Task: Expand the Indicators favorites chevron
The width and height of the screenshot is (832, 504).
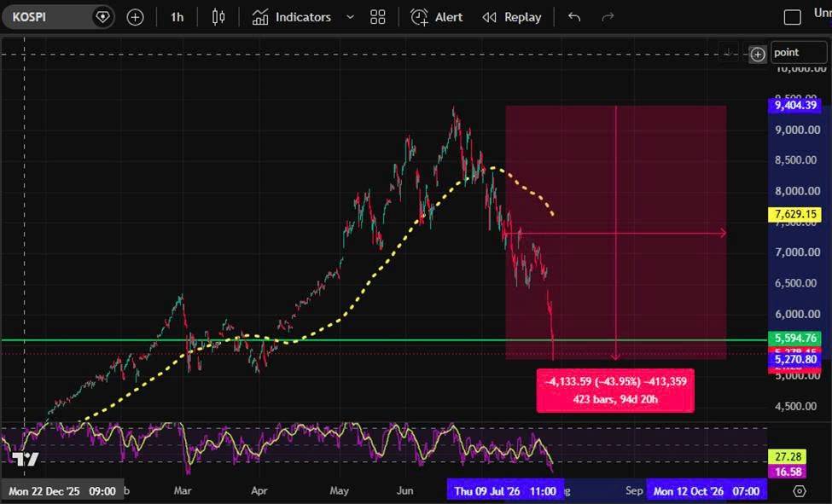Action: [350, 18]
